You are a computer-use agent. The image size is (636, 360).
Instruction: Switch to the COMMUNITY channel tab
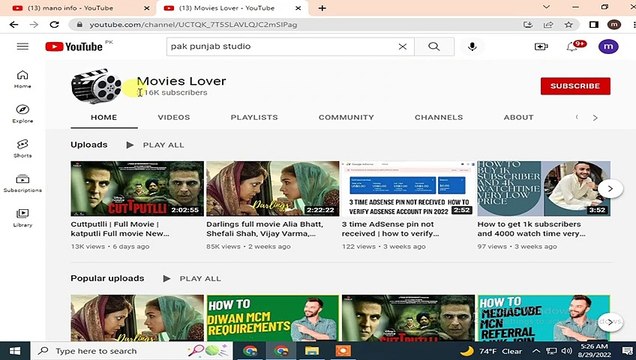tap(346, 118)
